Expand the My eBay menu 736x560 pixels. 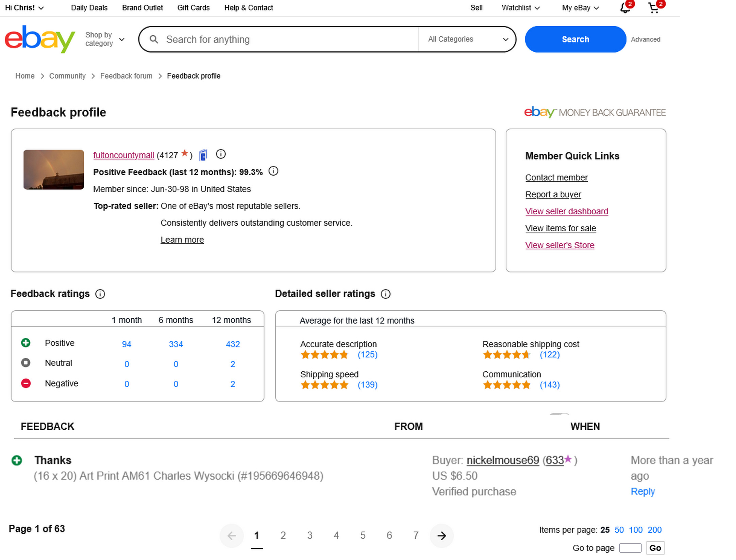pyautogui.click(x=580, y=8)
